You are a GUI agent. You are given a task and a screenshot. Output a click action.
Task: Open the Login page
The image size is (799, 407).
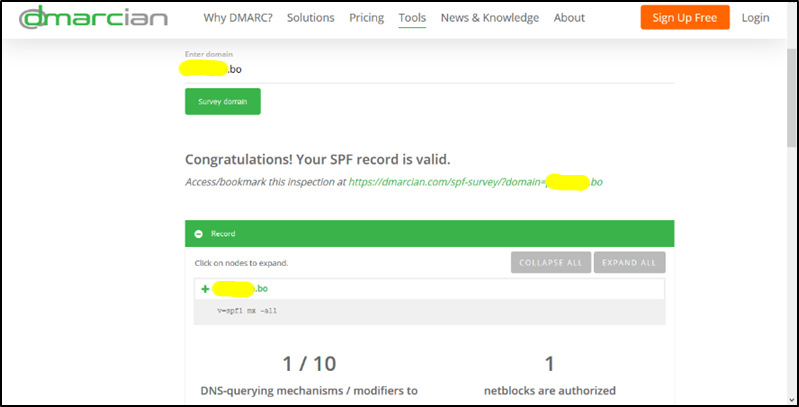pos(755,18)
